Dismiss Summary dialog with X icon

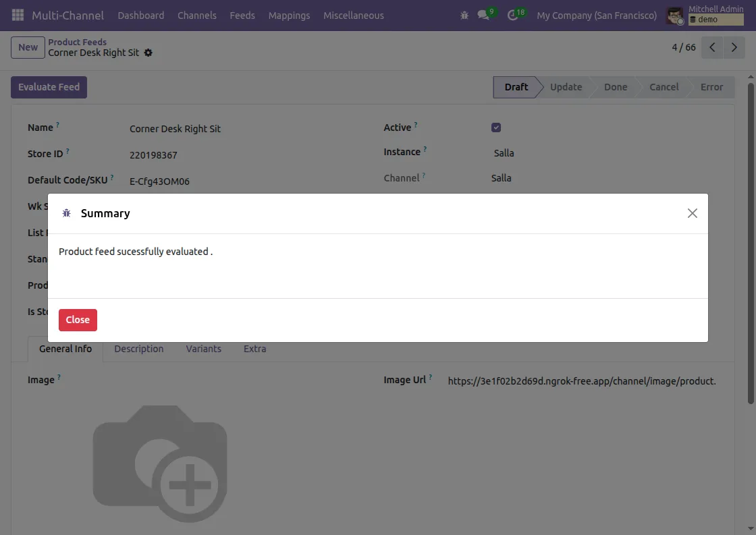pyautogui.click(x=693, y=213)
